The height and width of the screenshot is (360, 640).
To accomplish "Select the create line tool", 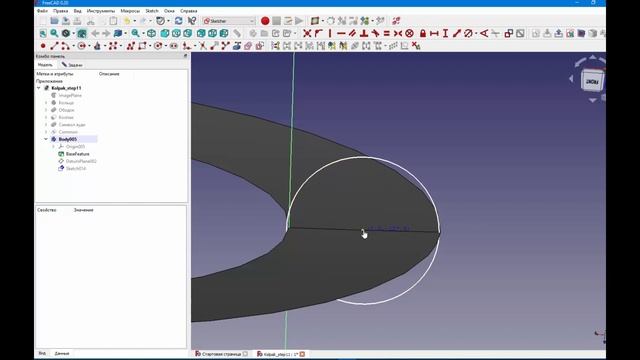I will [54, 46].
